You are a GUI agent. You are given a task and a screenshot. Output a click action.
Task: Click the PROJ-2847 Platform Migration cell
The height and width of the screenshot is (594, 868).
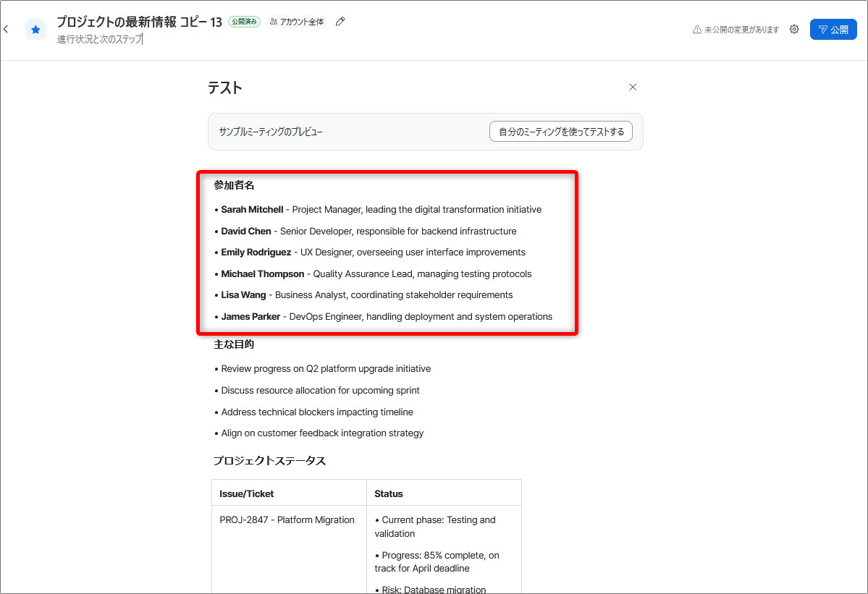click(287, 520)
